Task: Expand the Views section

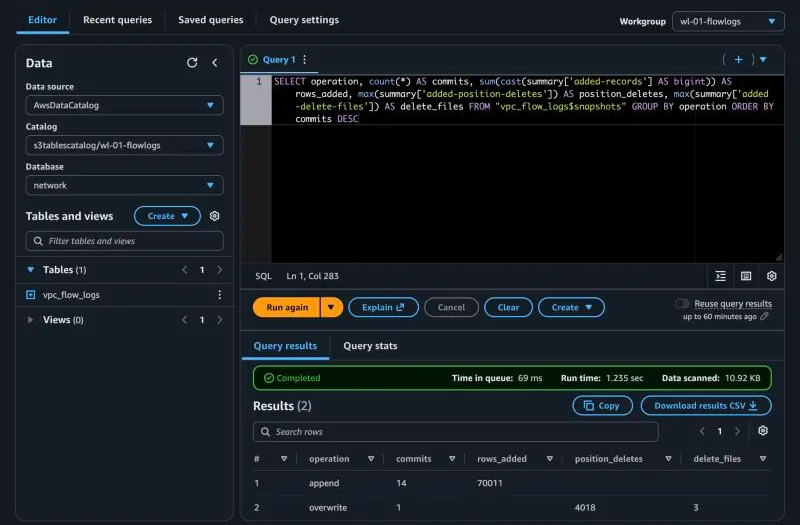Action: coord(30,320)
